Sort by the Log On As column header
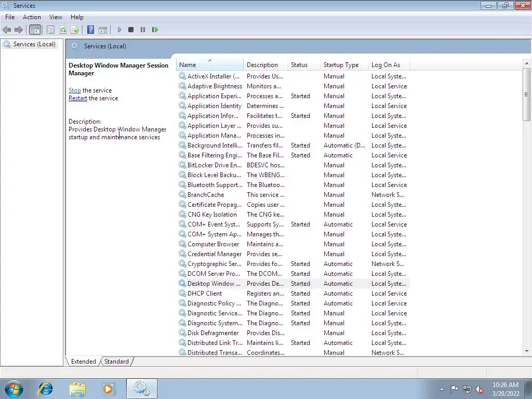532x399 pixels. click(389, 64)
